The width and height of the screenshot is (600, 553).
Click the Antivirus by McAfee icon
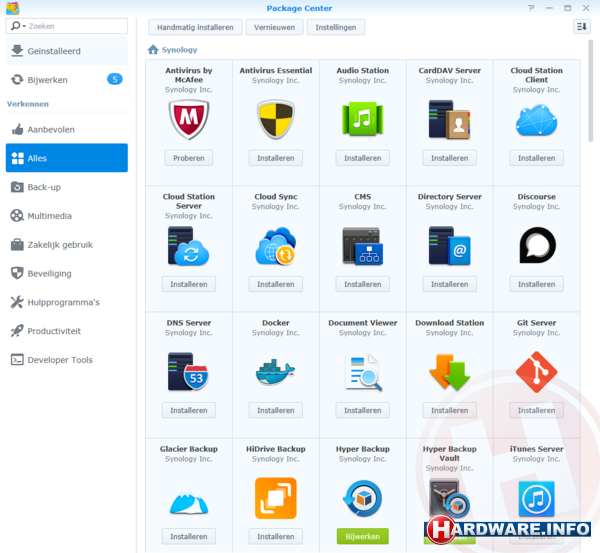point(189,120)
